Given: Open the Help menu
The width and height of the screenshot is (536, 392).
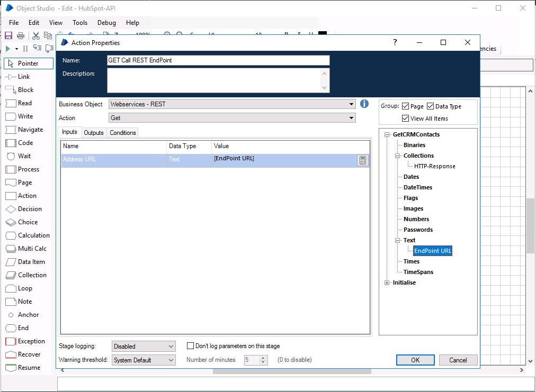Looking at the screenshot, I should (x=132, y=23).
